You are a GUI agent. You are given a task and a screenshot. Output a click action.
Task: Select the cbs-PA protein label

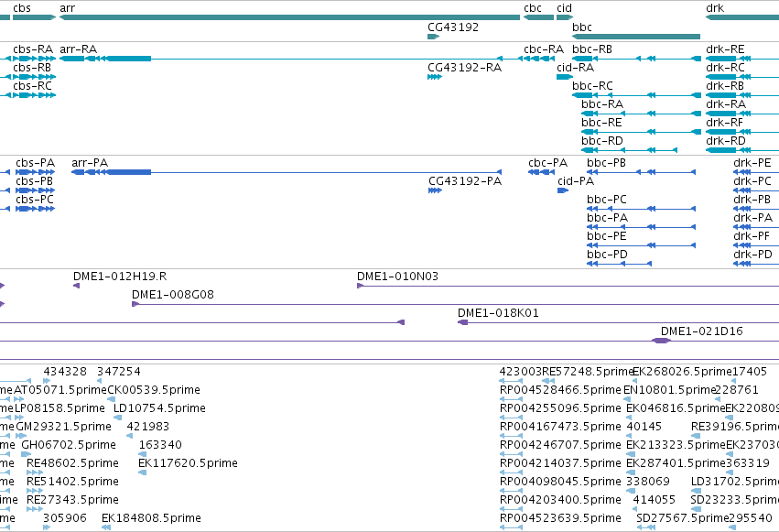point(36,163)
